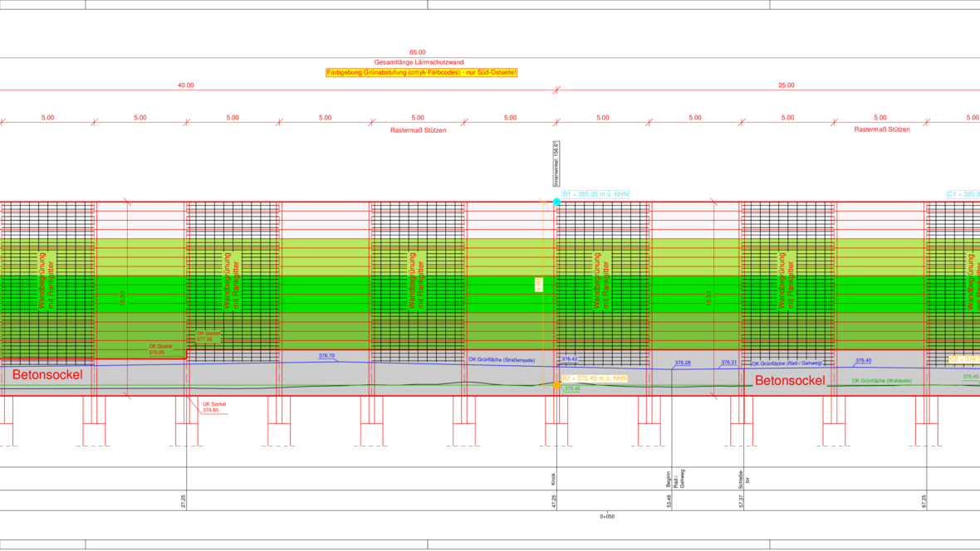Select the B2 = 375.45 m ü. NHN label
Screen dimensions: 980x551
tap(595, 378)
